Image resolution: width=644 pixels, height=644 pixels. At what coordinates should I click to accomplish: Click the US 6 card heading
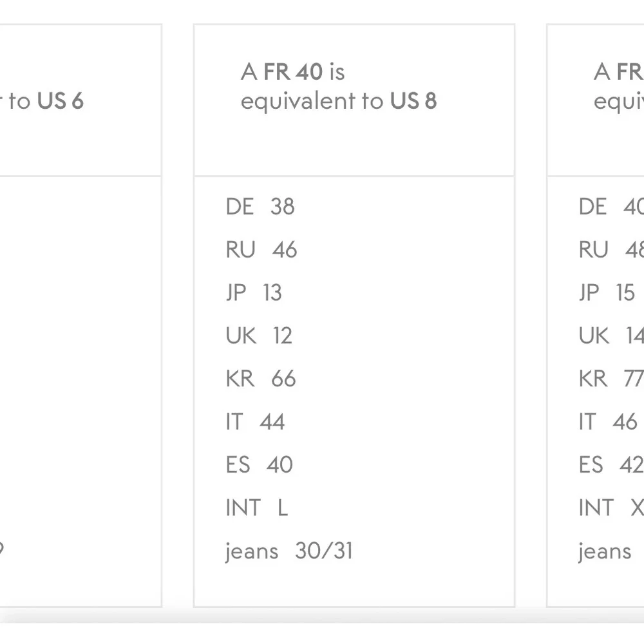coord(45,101)
